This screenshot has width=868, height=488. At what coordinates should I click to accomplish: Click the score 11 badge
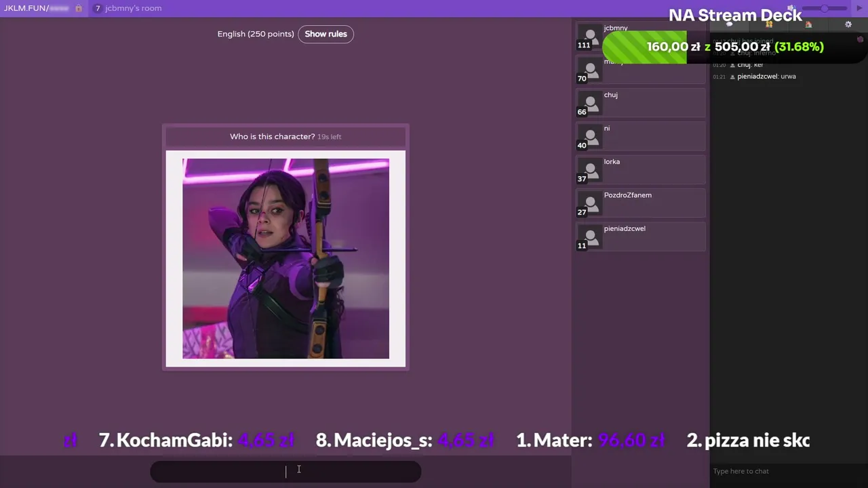582,246
